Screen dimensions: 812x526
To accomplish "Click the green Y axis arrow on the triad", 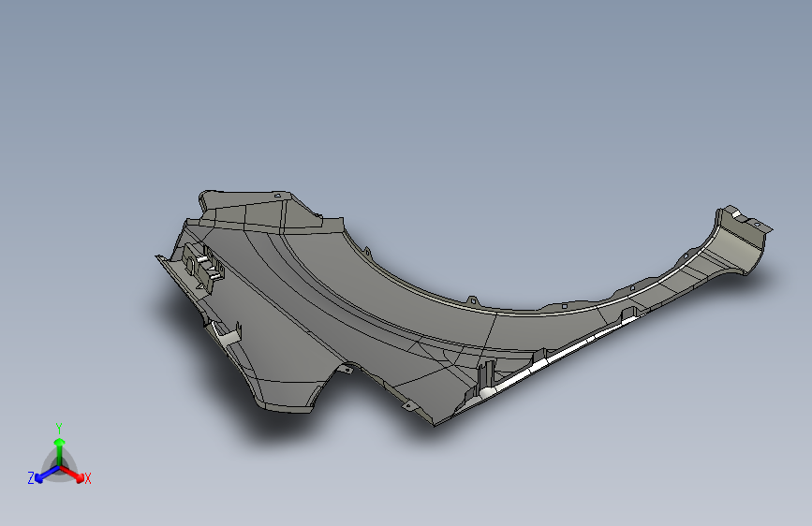I will (60, 452).
